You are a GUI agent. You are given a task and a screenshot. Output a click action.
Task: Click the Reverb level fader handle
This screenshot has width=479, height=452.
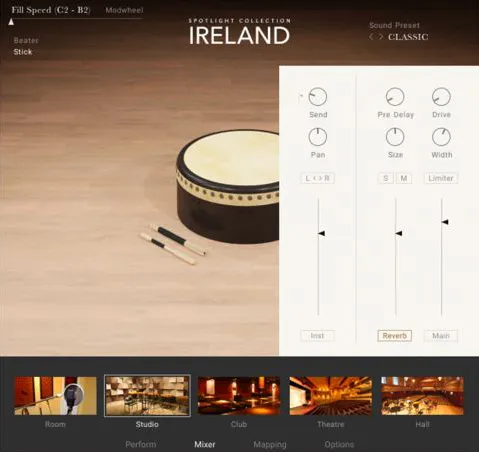pos(399,233)
